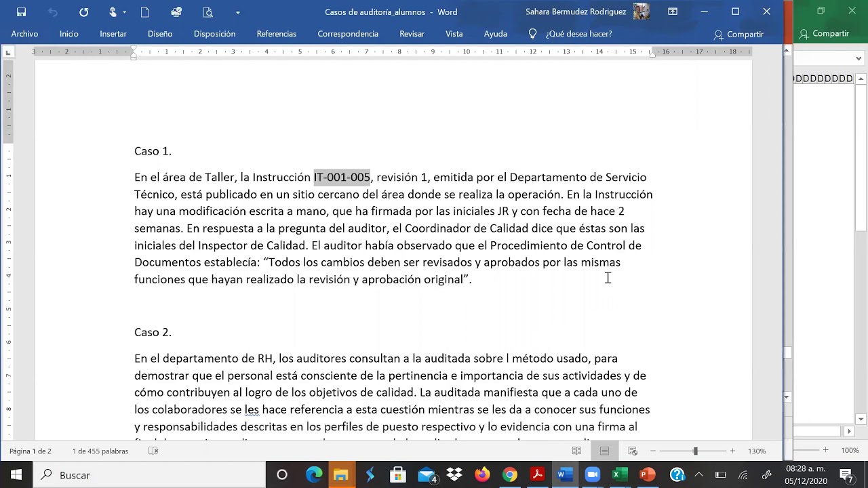This screenshot has height=488, width=868.
Task: Click the user profile photo
Action: (642, 12)
